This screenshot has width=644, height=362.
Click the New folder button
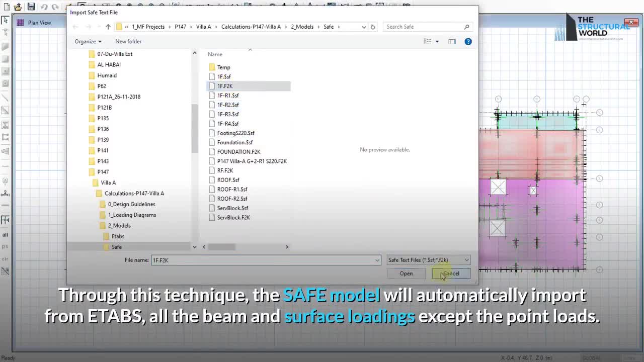(128, 42)
